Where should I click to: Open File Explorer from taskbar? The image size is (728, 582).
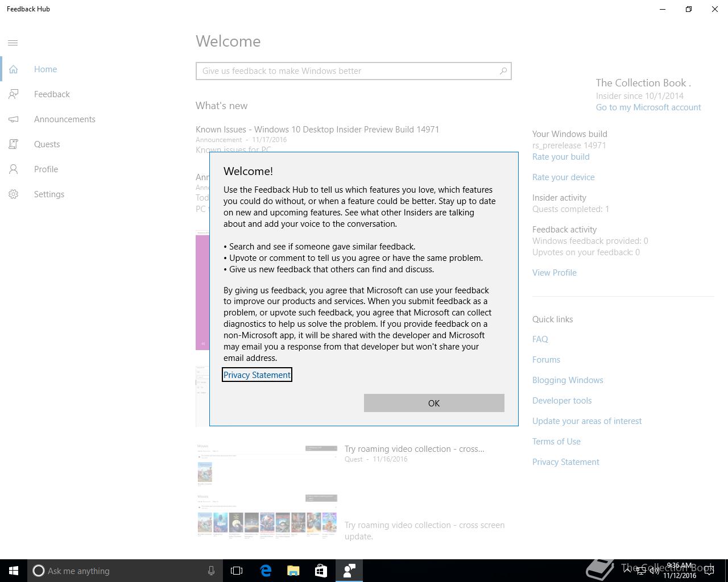coord(293,571)
